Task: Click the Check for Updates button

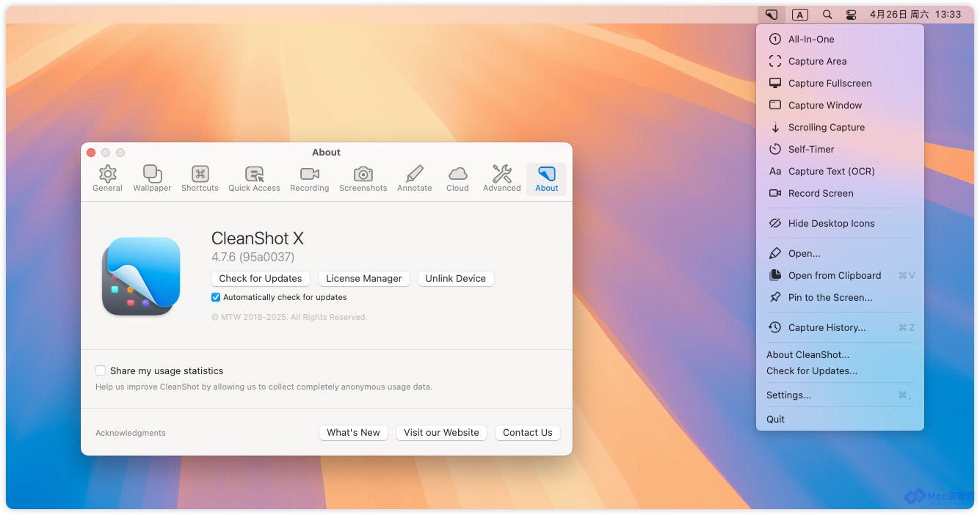Action: pos(261,279)
